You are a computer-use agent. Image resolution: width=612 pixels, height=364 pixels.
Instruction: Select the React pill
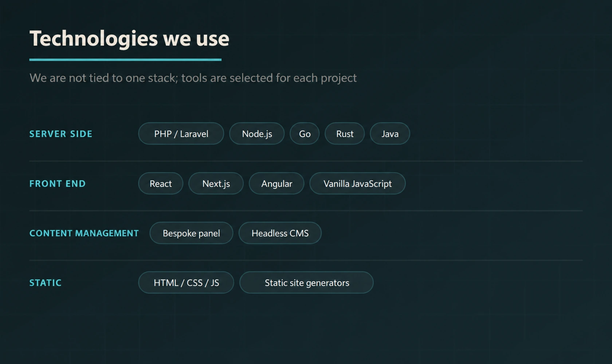click(161, 183)
